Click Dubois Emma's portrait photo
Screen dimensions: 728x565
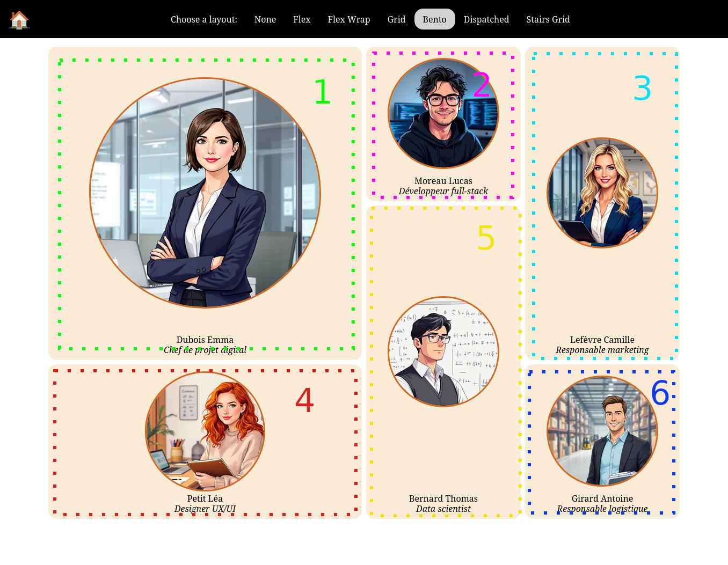coord(205,193)
